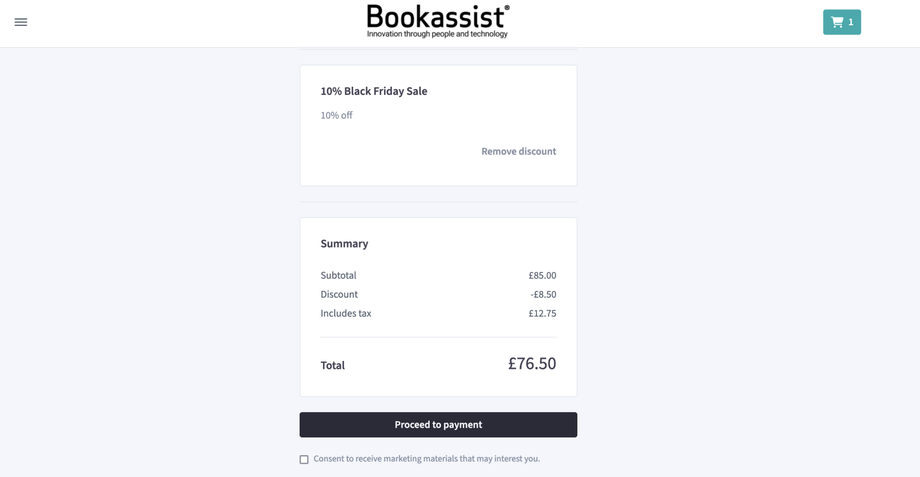Click the Summary heading
Screen dimensions: 920x477
[344, 243]
